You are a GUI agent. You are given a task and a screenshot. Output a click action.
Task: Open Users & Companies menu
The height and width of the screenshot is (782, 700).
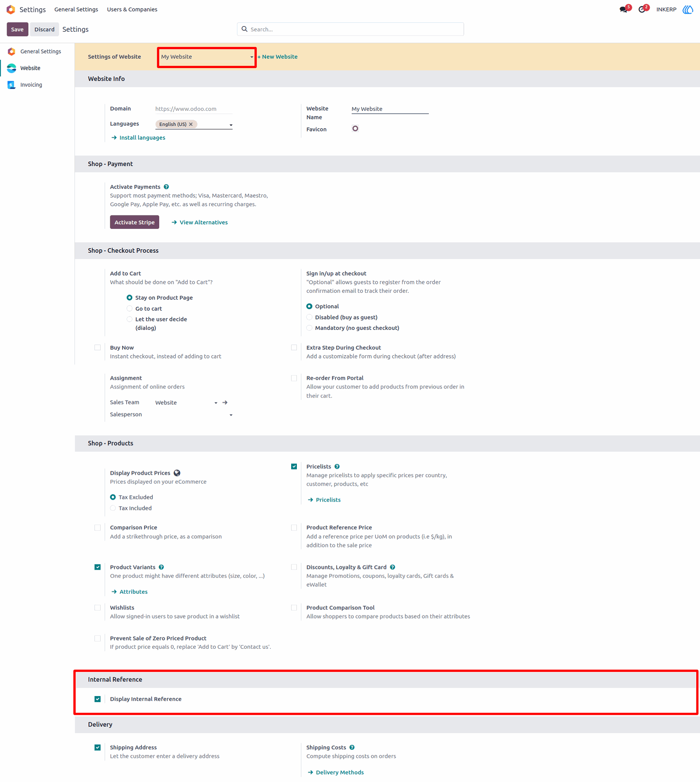coord(132,9)
